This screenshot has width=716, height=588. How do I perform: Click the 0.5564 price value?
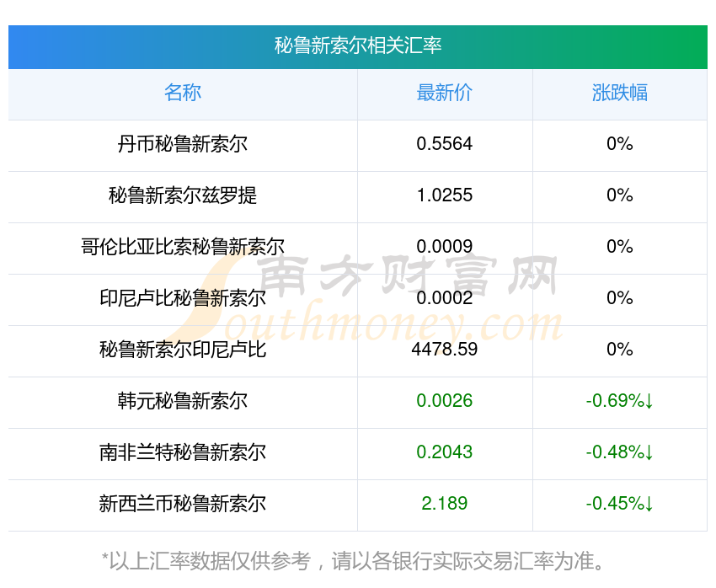444,144
